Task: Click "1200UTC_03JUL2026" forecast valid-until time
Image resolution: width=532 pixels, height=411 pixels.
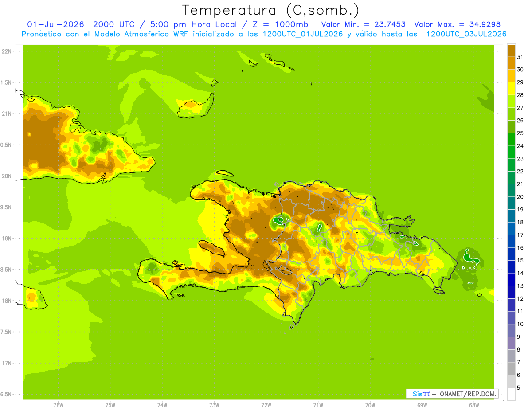Action: [x=466, y=34]
